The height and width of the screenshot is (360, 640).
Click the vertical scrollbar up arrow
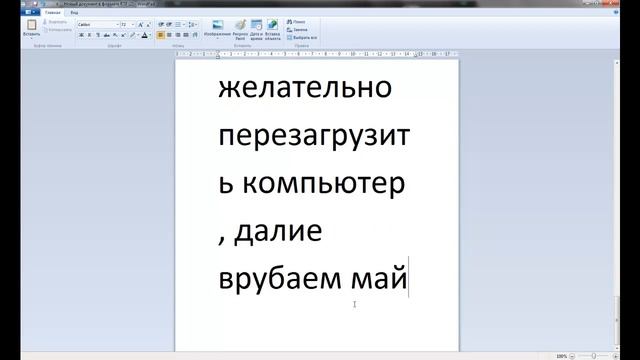[617, 63]
